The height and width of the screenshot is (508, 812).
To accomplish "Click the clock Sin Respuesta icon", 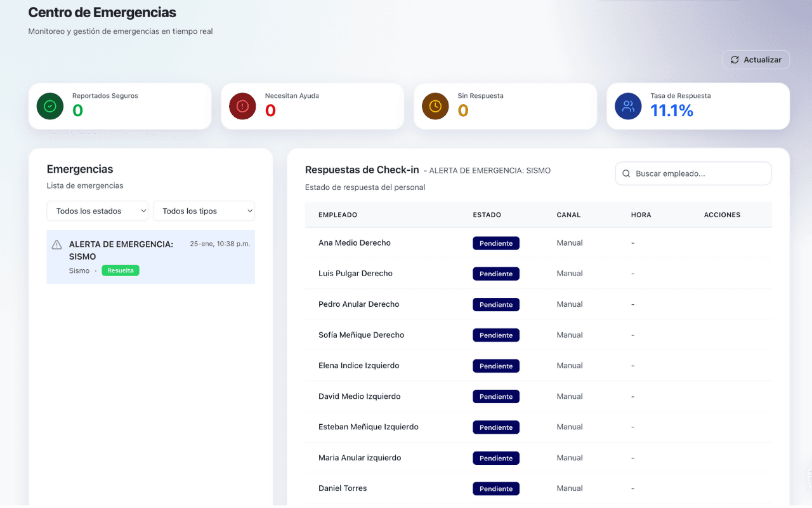I will 435,106.
